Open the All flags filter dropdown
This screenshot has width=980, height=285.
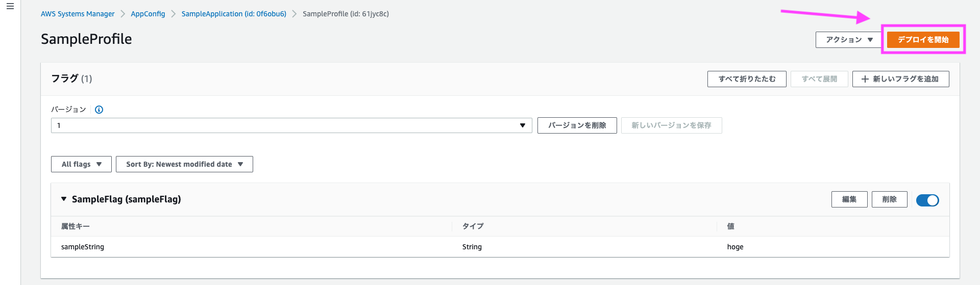tap(81, 164)
